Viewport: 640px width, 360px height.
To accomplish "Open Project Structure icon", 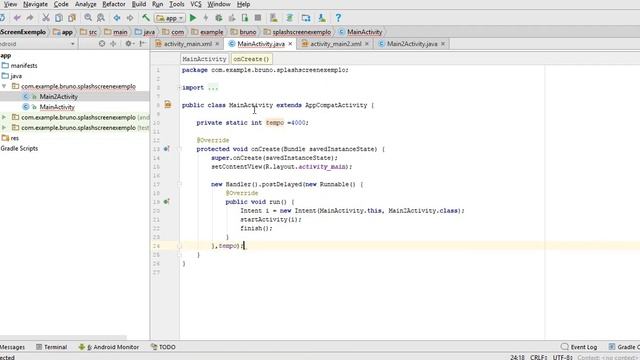I will 306,18.
